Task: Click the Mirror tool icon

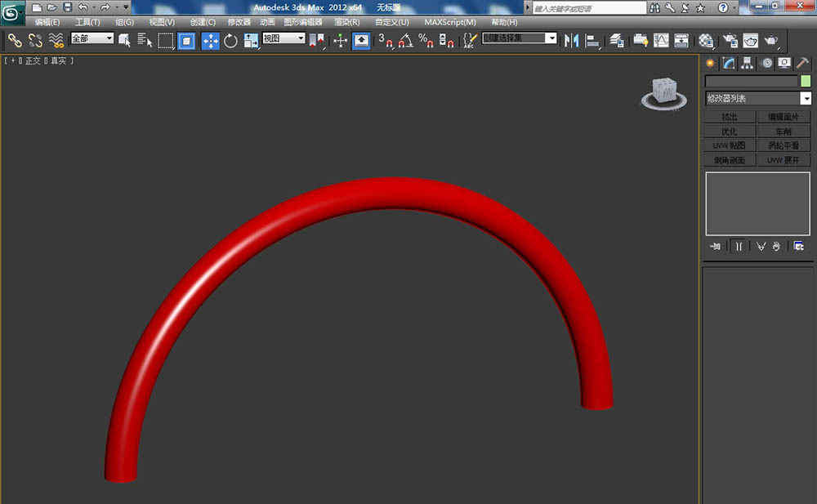Action: click(572, 40)
